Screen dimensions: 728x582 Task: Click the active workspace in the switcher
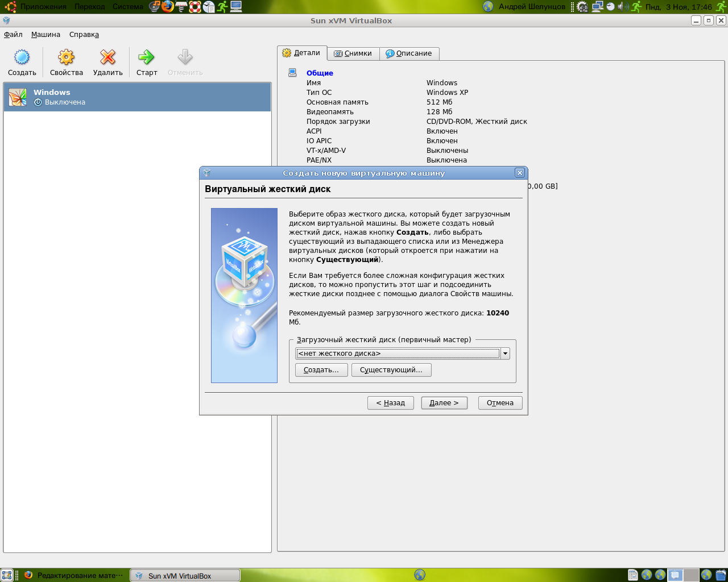tap(675, 575)
